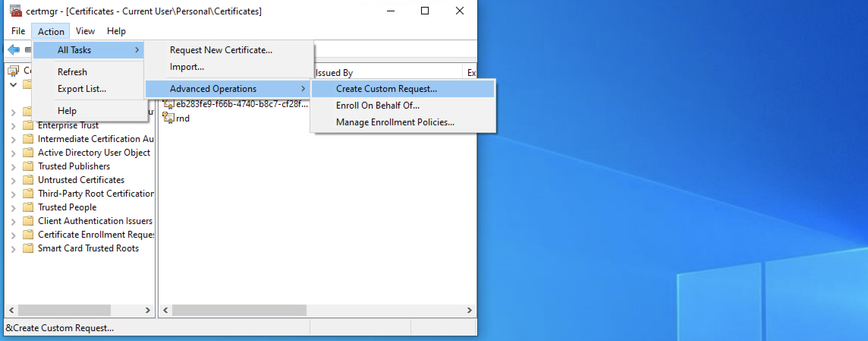The image size is (868, 341).
Task: Click the Trusted Publishers folder icon
Action: pyautogui.click(x=28, y=166)
